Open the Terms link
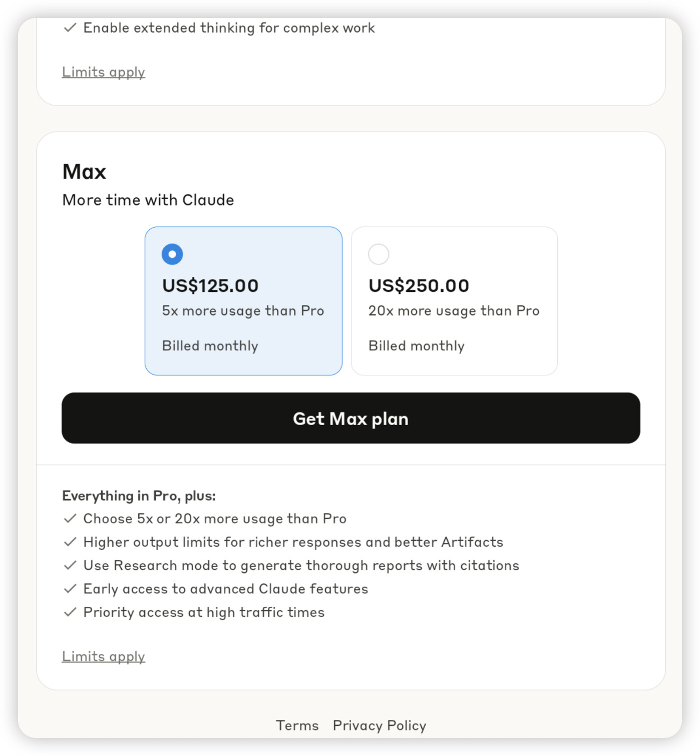The width and height of the screenshot is (700, 756). coord(297,725)
